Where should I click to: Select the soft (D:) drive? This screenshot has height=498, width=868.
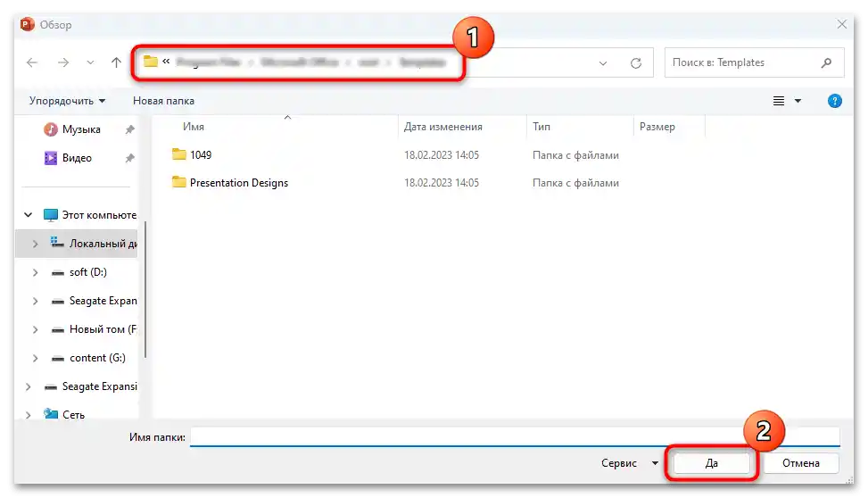(88, 272)
